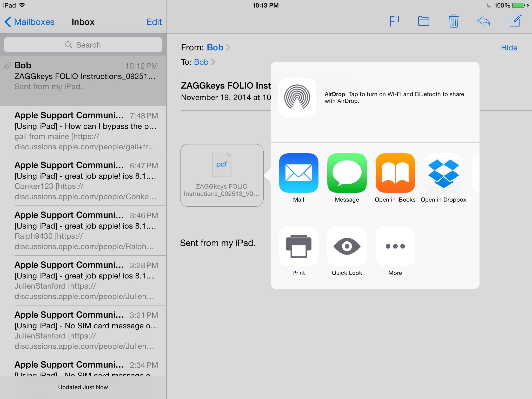The height and width of the screenshot is (399, 532).
Task: Delete email with trash icon
Action: tap(454, 21)
